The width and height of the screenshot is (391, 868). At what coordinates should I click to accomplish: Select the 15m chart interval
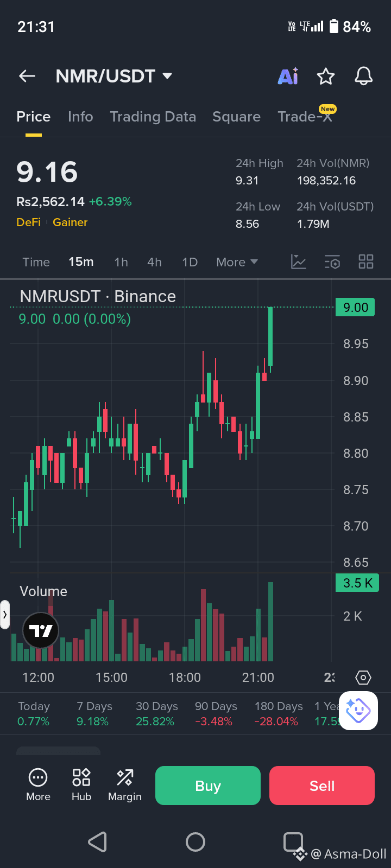click(x=81, y=262)
